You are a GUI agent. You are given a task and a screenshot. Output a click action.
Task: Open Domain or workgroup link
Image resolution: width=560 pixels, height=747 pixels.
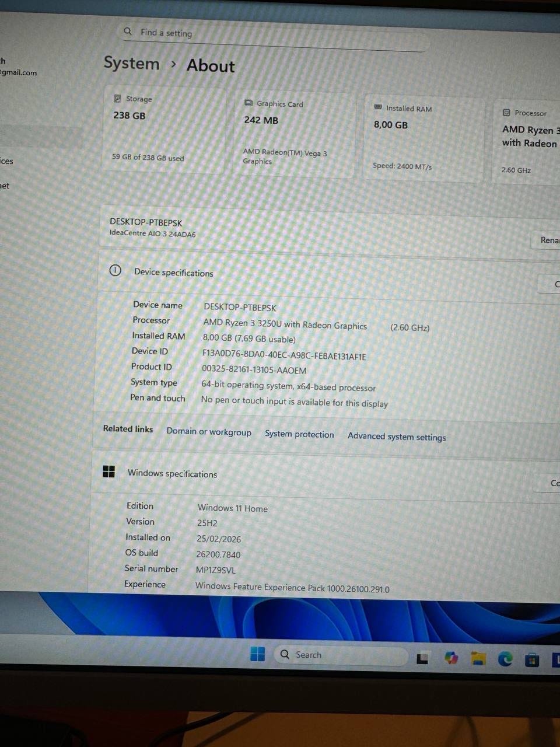click(209, 432)
